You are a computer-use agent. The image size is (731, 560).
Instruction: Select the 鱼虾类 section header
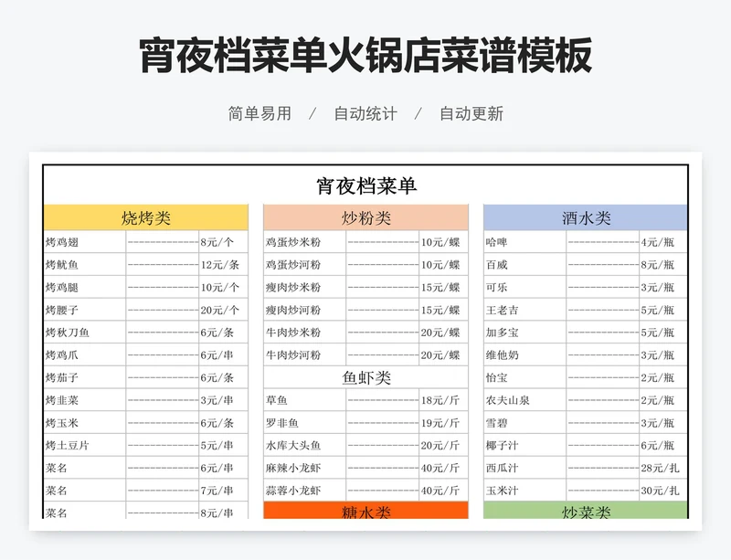(365, 377)
